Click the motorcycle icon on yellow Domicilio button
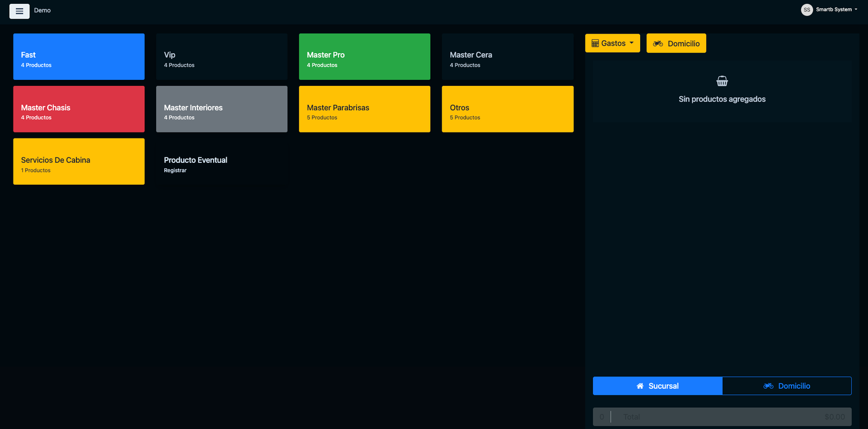Image resolution: width=868 pixels, height=429 pixels. [658, 43]
